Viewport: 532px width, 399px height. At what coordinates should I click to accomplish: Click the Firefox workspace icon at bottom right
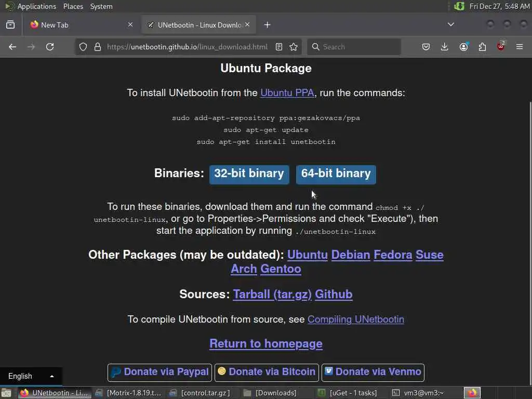472,393
